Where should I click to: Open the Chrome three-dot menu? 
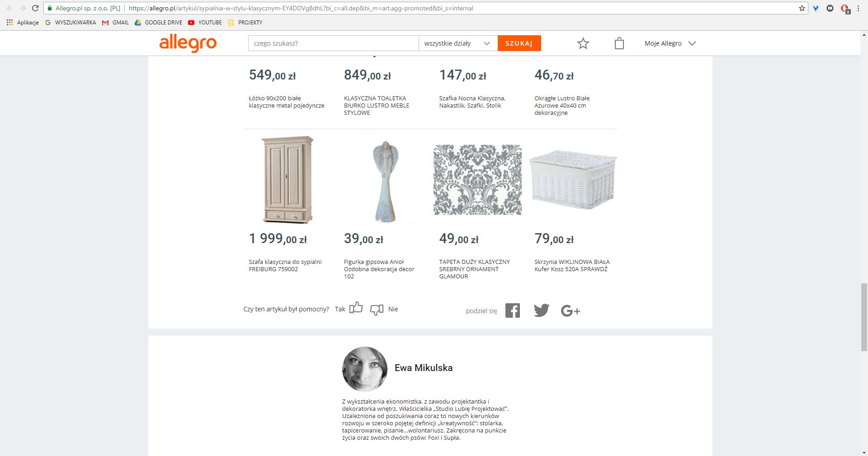pos(858,8)
